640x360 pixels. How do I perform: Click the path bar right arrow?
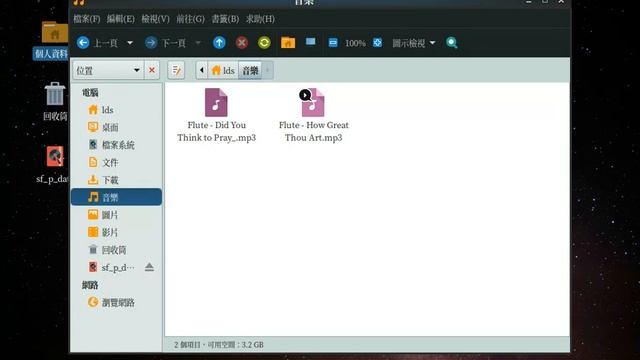coord(267,70)
